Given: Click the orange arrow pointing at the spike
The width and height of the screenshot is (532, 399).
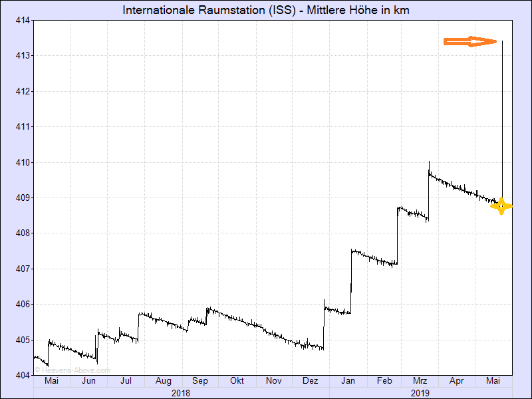Looking at the screenshot, I should click(470, 42).
